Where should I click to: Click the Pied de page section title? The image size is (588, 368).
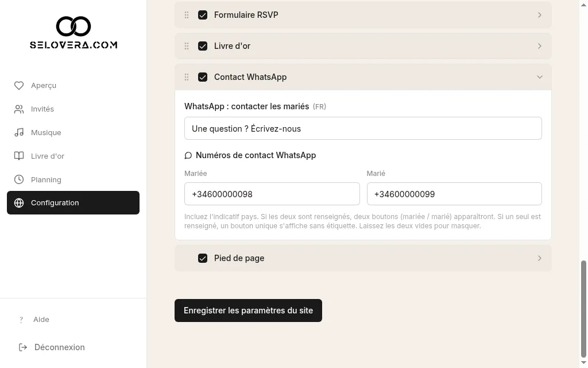pyautogui.click(x=239, y=258)
